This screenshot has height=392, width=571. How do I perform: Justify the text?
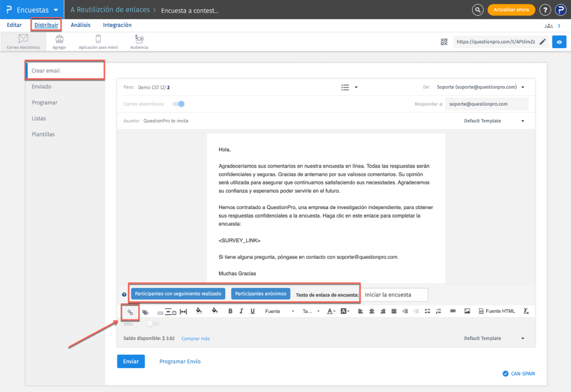(x=394, y=311)
